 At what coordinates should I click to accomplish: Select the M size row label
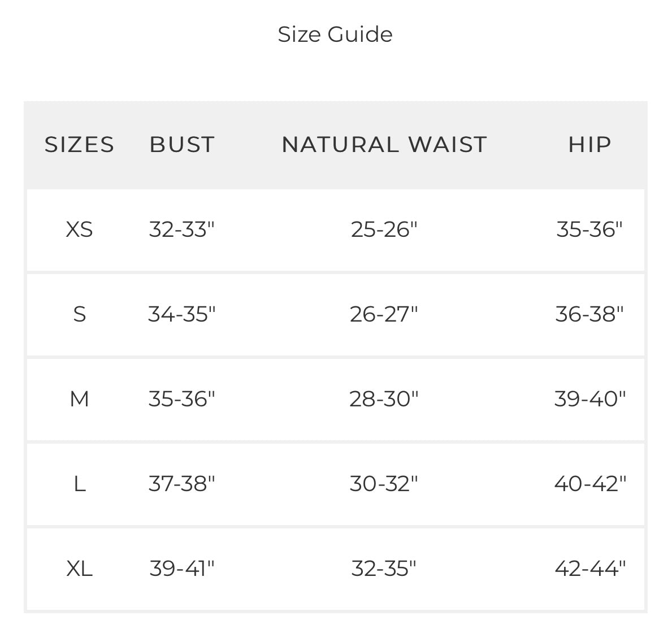pyautogui.click(x=80, y=399)
